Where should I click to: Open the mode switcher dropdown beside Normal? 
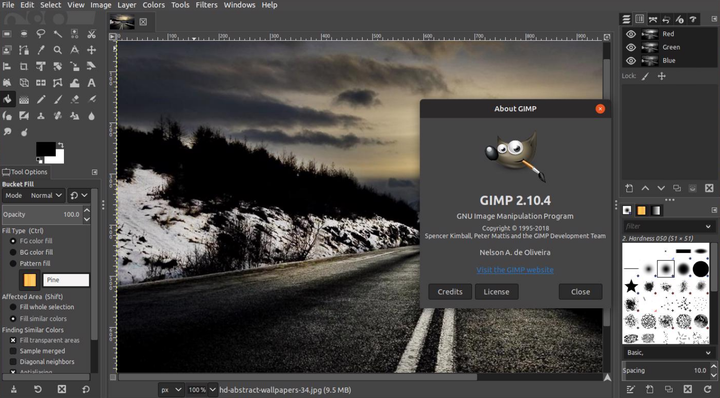pyautogui.click(x=79, y=196)
